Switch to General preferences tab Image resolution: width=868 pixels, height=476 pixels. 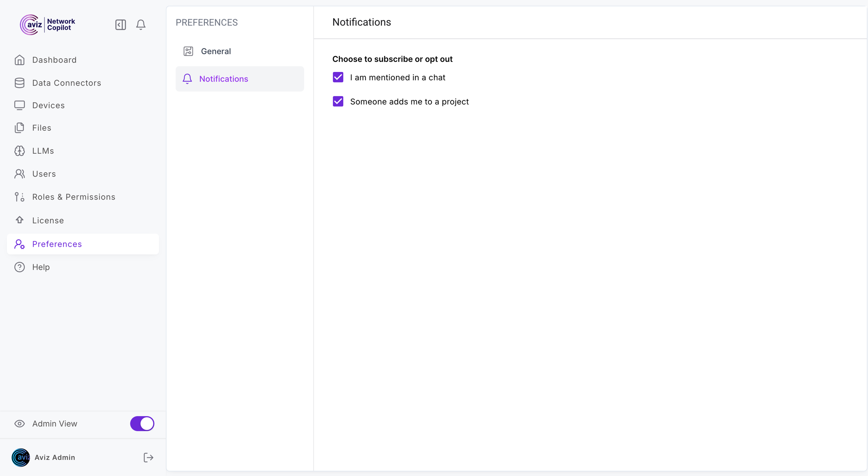point(215,51)
